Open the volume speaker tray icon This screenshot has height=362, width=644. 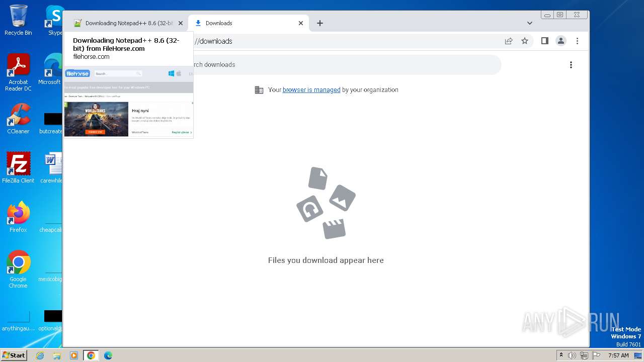[x=572, y=355]
